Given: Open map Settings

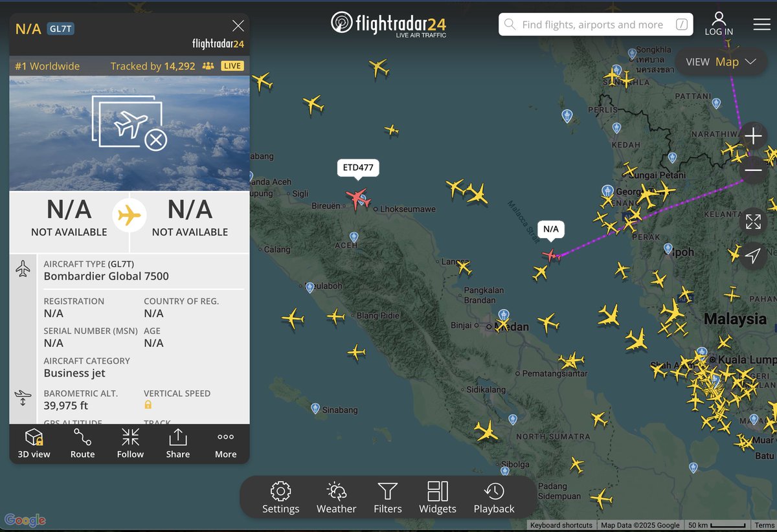Looking at the screenshot, I should pyautogui.click(x=280, y=498).
